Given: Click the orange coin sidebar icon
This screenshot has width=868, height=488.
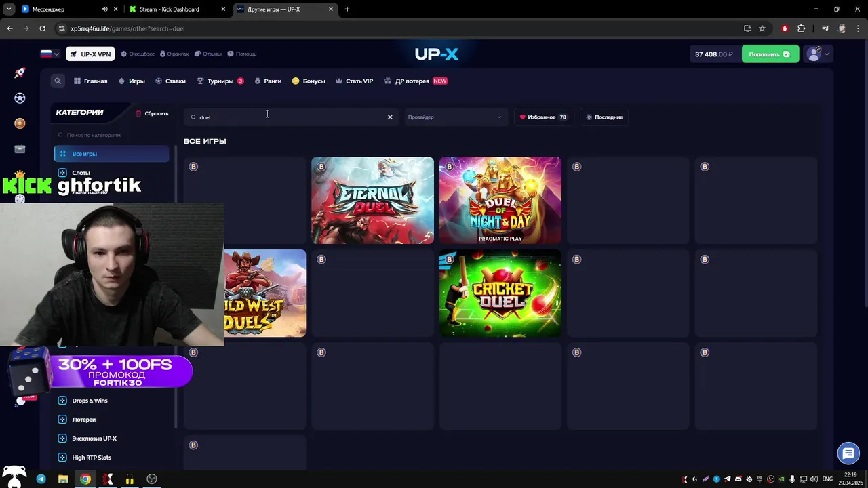Looking at the screenshot, I should (x=20, y=123).
